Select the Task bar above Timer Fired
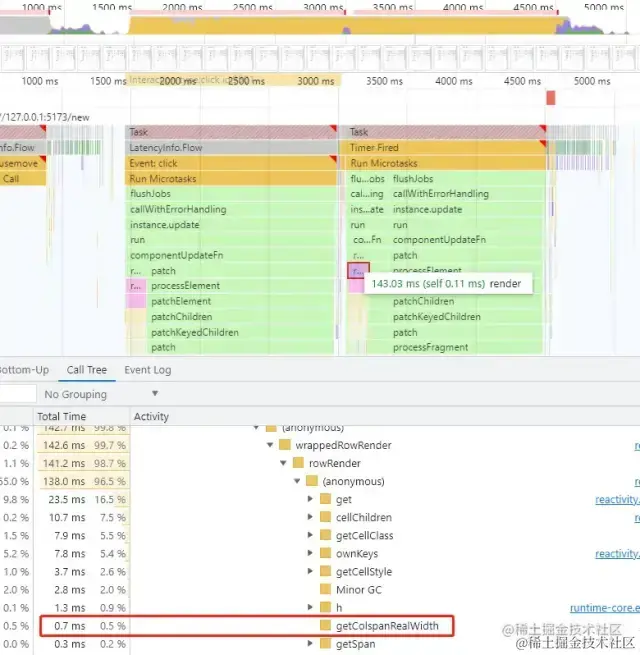The height and width of the screenshot is (655, 640). pos(446,132)
